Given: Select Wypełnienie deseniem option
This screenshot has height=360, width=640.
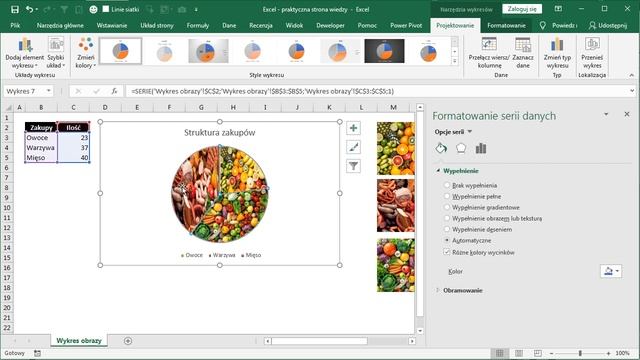Looking at the screenshot, I should (447, 229).
